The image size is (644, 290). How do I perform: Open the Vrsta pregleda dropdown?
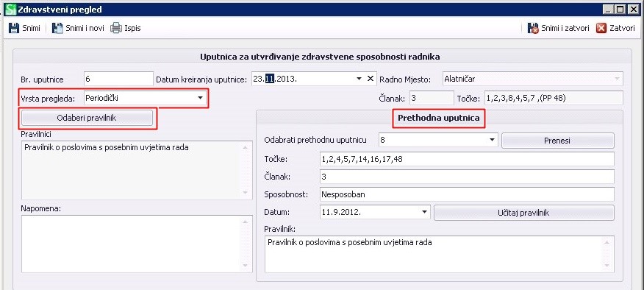tap(200, 98)
